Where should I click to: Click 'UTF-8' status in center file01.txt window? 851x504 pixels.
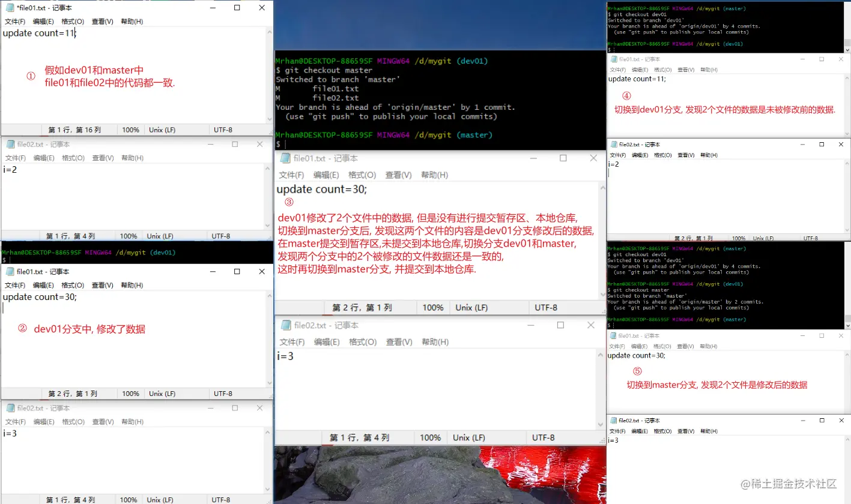(x=546, y=307)
